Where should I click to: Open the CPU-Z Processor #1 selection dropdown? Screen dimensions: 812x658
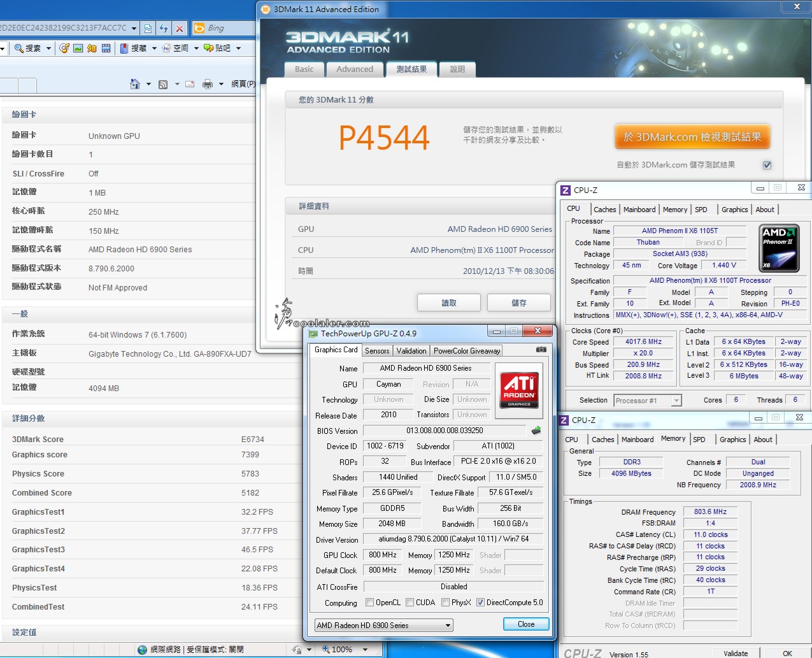(676, 401)
